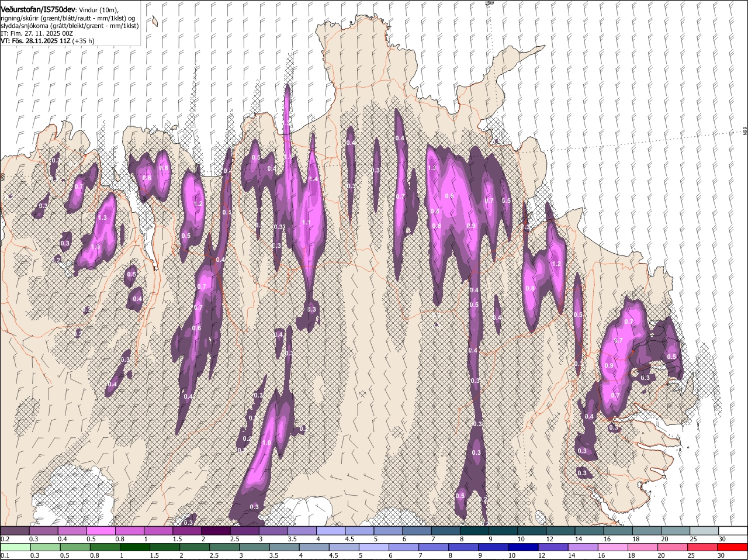This screenshot has width=748, height=560.
Task: Click the 4.5 label in the top legend row
Action: 349,538
